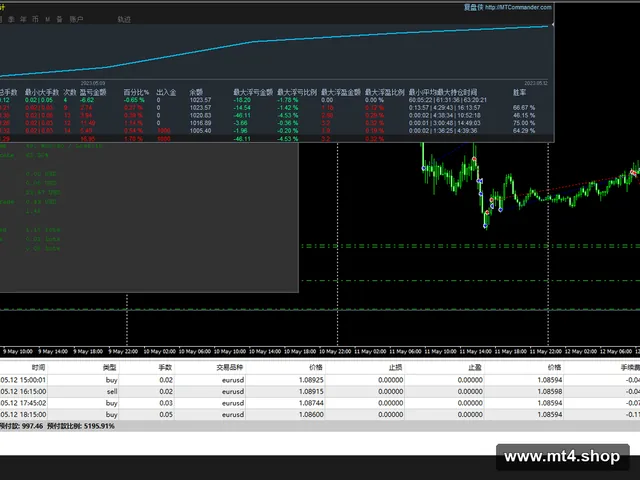Click the -6.62 profit/loss value
The image size is (640, 480).
tap(87, 100)
